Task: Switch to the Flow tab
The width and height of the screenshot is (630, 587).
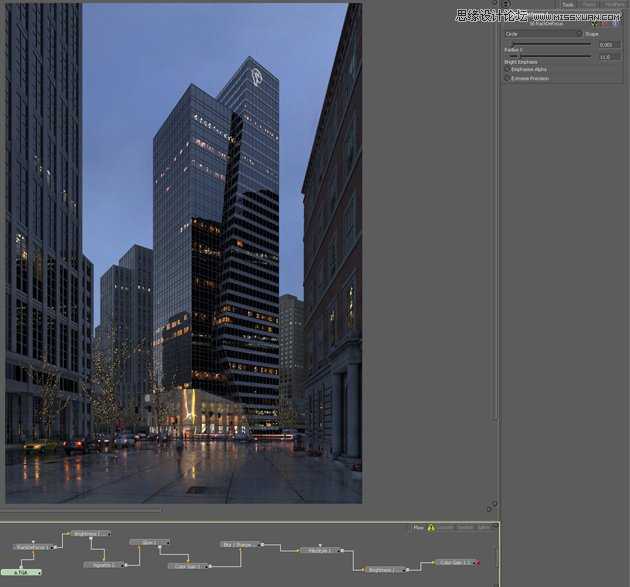Action: click(418, 528)
